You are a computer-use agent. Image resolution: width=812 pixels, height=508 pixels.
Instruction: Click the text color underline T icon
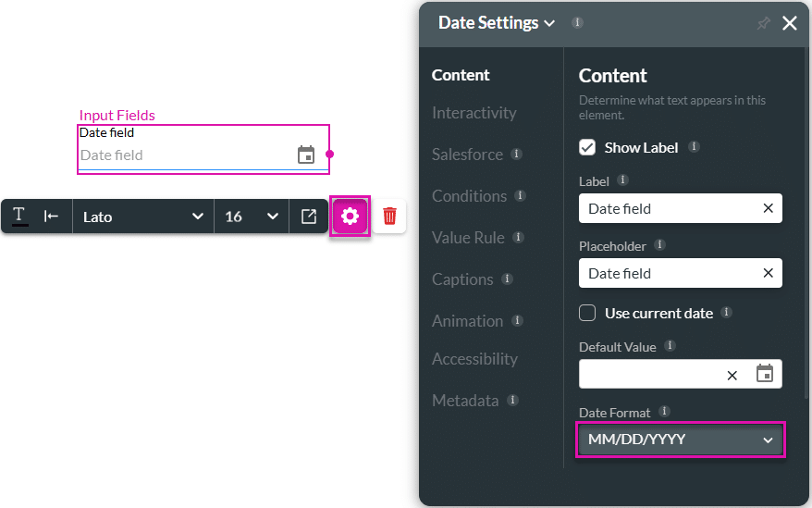19,217
